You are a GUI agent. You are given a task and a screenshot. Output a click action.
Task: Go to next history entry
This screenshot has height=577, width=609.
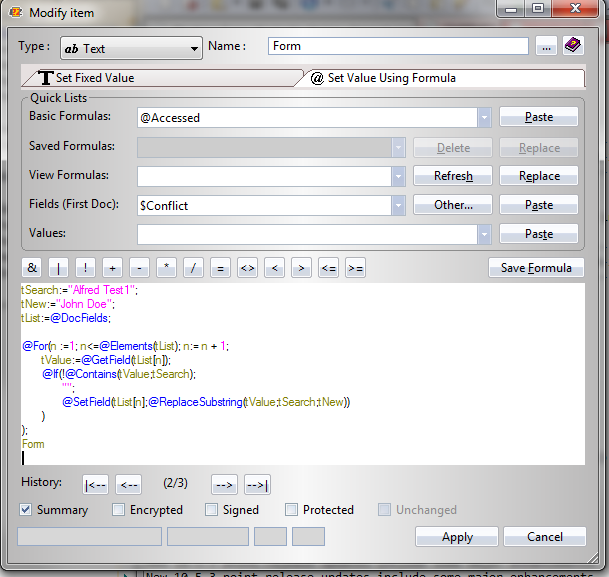coord(225,485)
